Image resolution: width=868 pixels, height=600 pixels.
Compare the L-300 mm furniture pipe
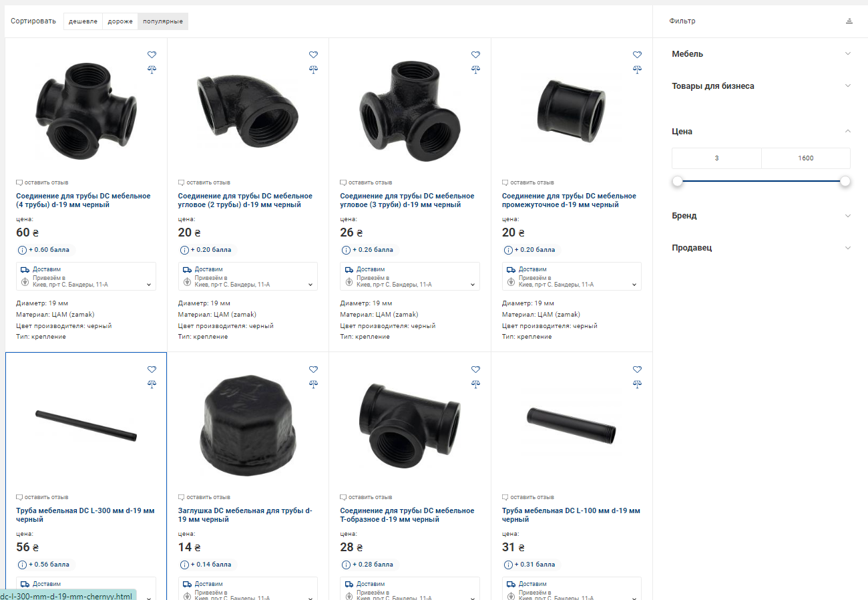(152, 384)
